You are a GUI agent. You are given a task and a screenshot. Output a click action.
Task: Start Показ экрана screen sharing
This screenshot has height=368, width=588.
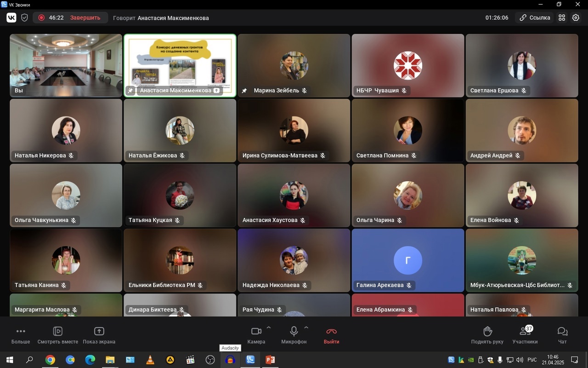[99, 335]
